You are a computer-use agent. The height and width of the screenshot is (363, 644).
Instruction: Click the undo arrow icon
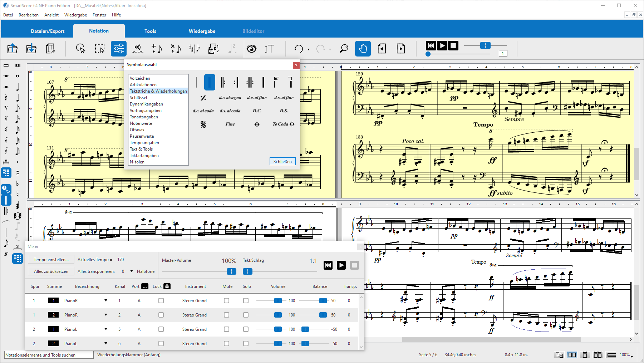pos(299,49)
